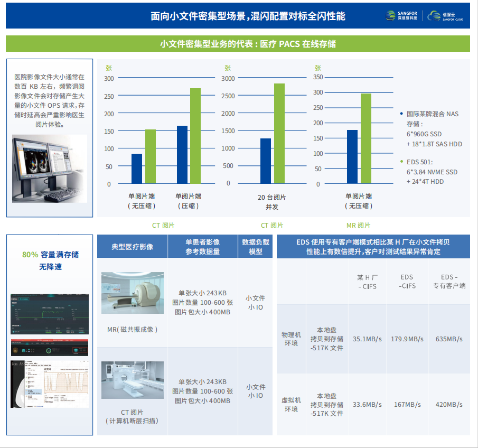Click the Sangfor Cloud (信服云) logo

tap(447, 16)
